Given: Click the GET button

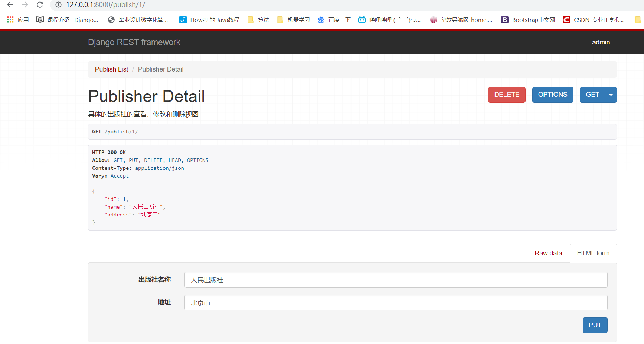Looking at the screenshot, I should point(592,95).
